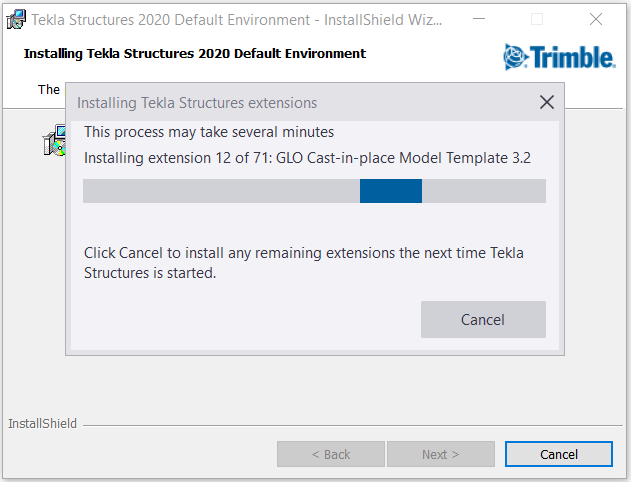Click the 'Click Cancel to install' note text
Screen dimensions: 631x482
coord(304,263)
